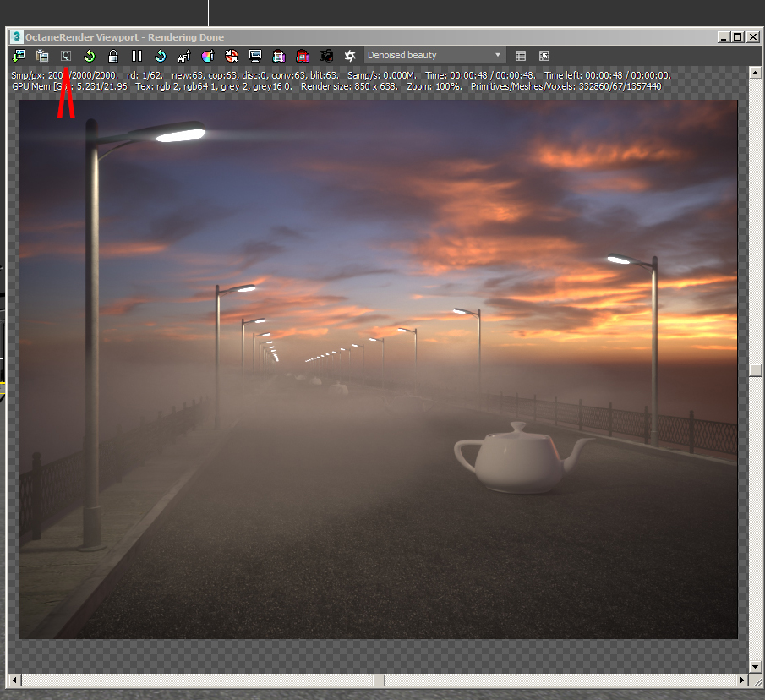Click the green refresh render icon
This screenshot has height=700, width=765.
tap(90, 56)
